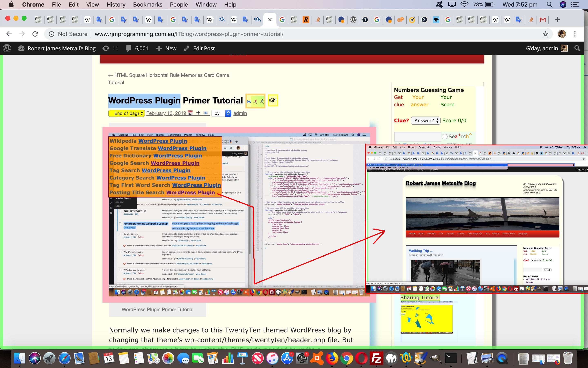Click Tag First Word Search WordPress Plugin link
The image size is (588, 368).
(x=197, y=185)
